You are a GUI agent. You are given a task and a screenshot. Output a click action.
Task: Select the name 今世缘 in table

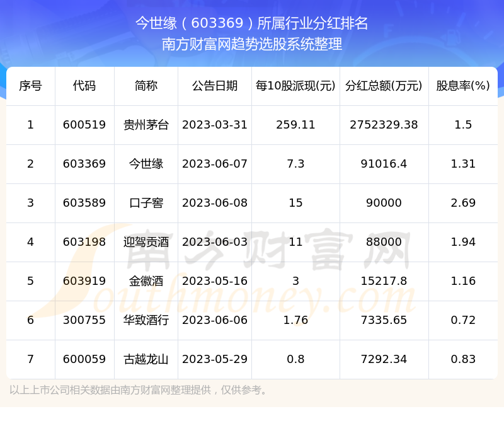146,164
